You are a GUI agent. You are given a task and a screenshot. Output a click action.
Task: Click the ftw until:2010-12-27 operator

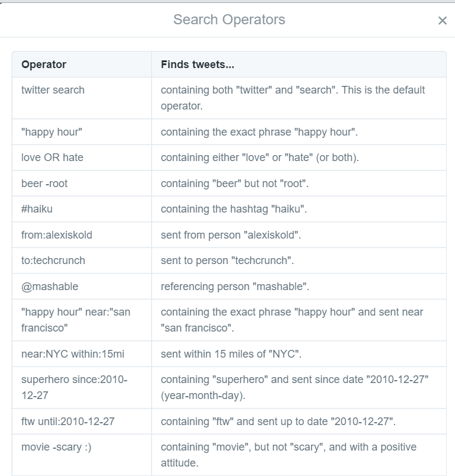tap(68, 422)
